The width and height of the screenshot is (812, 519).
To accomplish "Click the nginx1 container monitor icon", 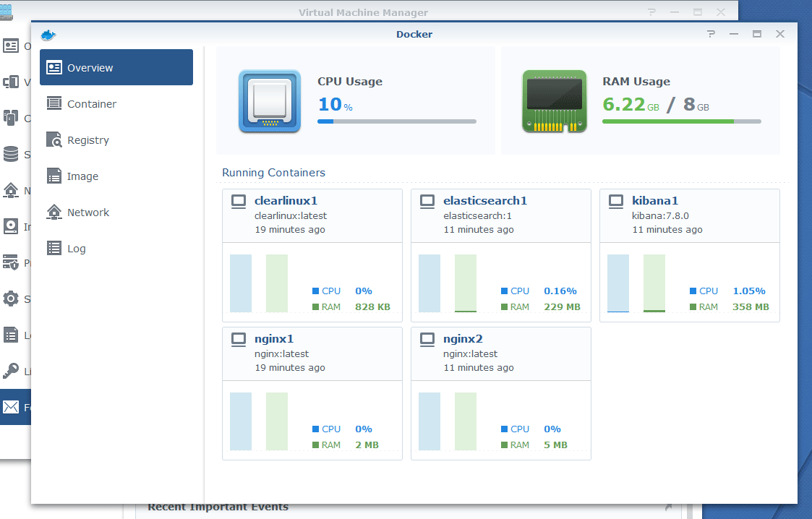I will tap(238, 340).
